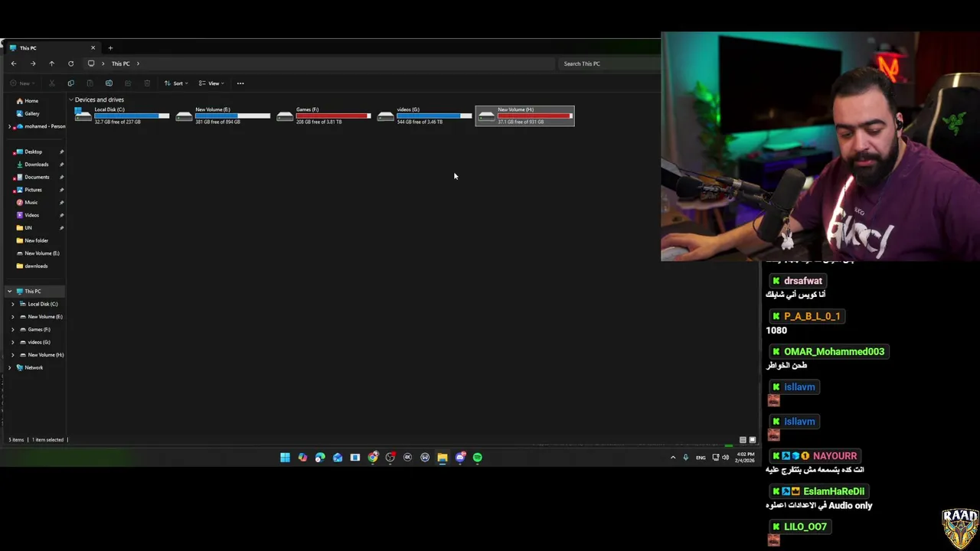Viewport: 980px width, 551px height.
Task: Collapse the This PC tree node
Action: tap(9, 292)
